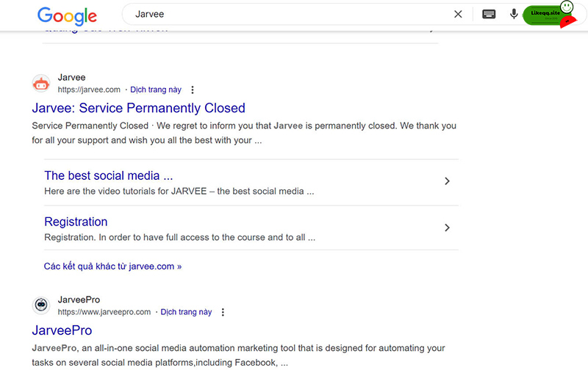
Task: Click the https://www.jarveepro.com URL text
Action: [104, 312]
